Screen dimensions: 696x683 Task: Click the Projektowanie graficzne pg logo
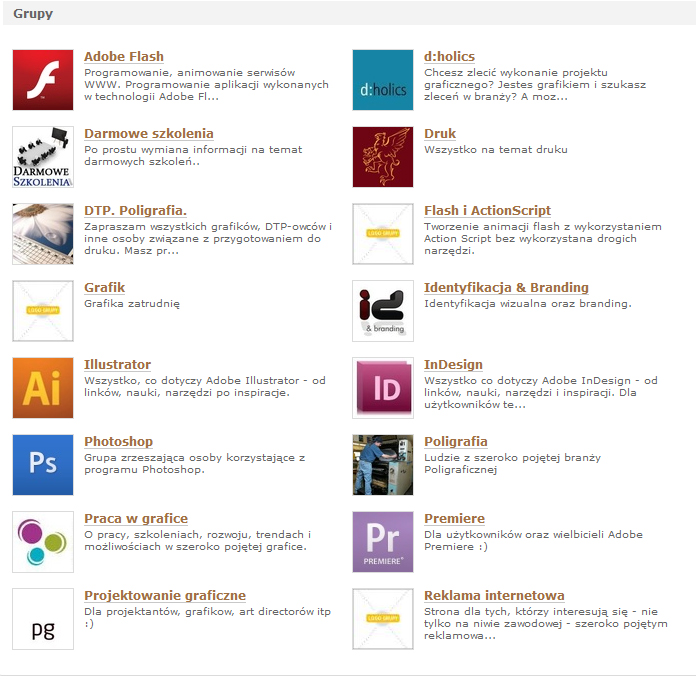pyautogui.click(x=43, y=619)
